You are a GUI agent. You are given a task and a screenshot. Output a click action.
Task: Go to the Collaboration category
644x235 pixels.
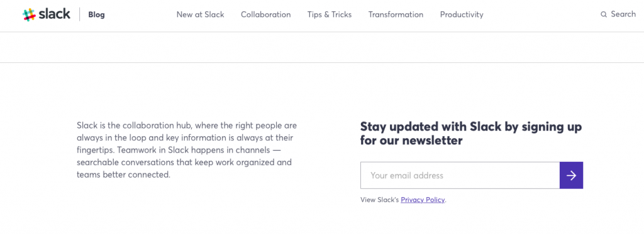click(266, 14)
